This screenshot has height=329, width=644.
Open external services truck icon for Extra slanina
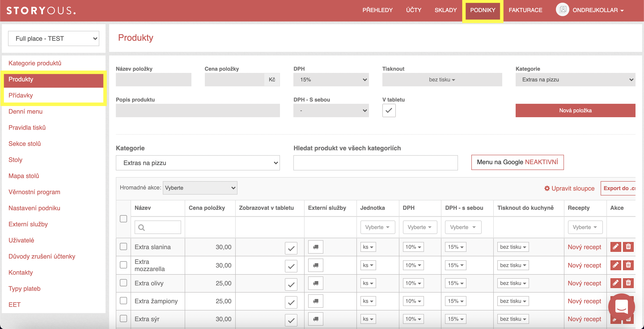click(x=316, y=247)
